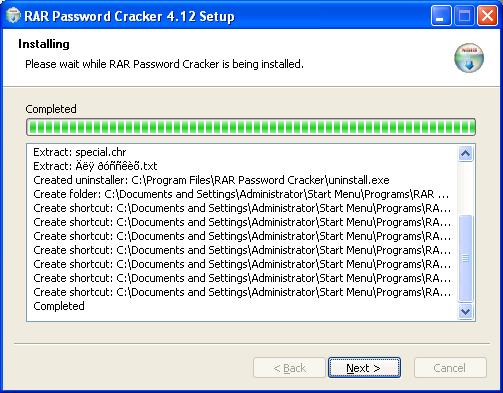Click the green installation progress bar
The image size is (503, 393).
tap(251, 127)
